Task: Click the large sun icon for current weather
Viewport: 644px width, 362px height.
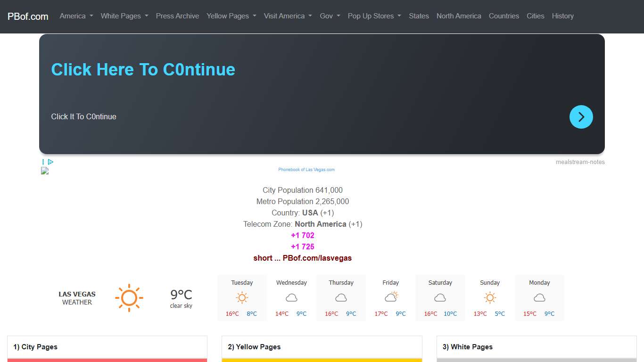Action: [129, 298]
